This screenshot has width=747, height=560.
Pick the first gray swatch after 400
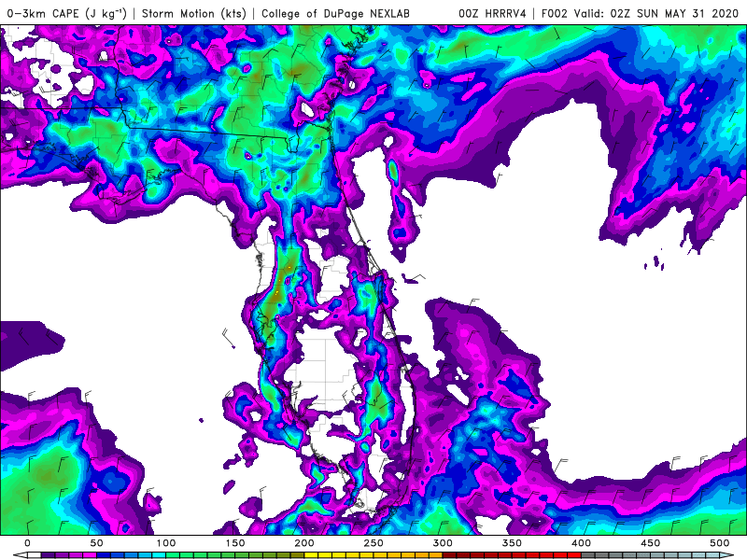click(x=588, y=555)
